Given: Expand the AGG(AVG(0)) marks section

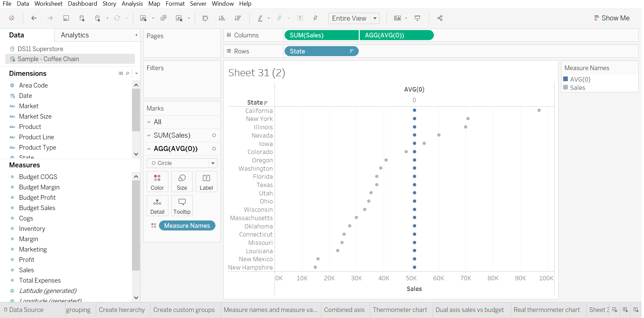Looking at the screenshot, I should 149,149.
